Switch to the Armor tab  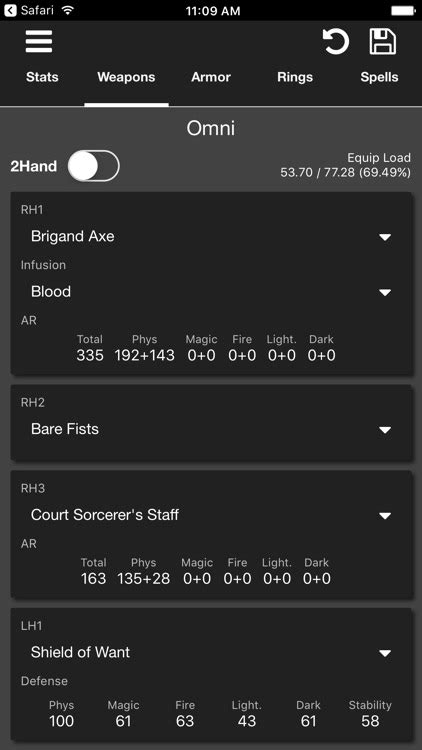coord(211,77)
